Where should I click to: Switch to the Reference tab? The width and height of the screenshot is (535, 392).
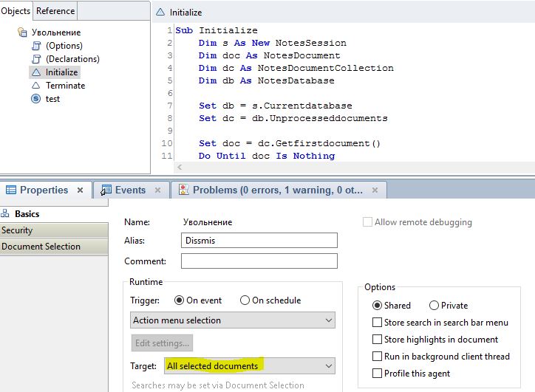point(55,11)
